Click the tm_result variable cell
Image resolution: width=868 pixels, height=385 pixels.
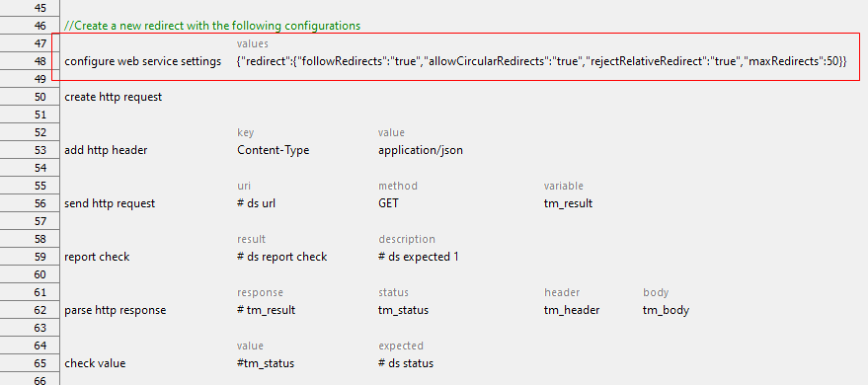pyautogui.click(x=568, y=203)
